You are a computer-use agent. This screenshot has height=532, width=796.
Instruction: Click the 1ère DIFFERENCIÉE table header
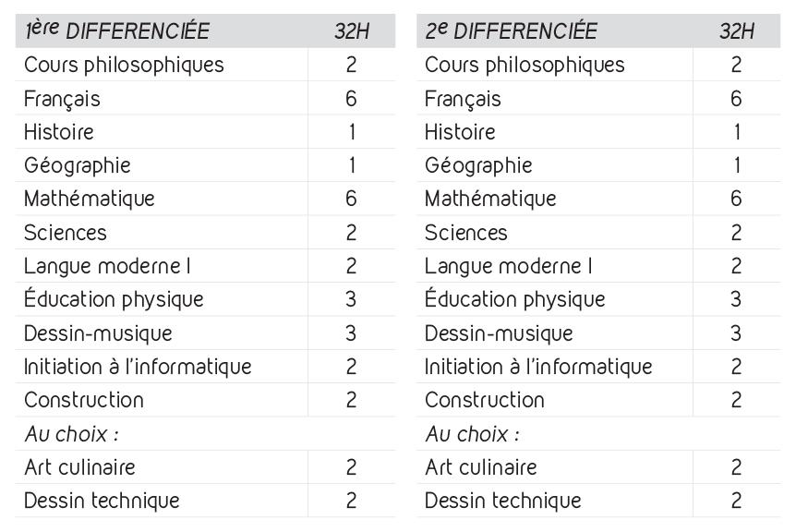[x=117, y=30]
